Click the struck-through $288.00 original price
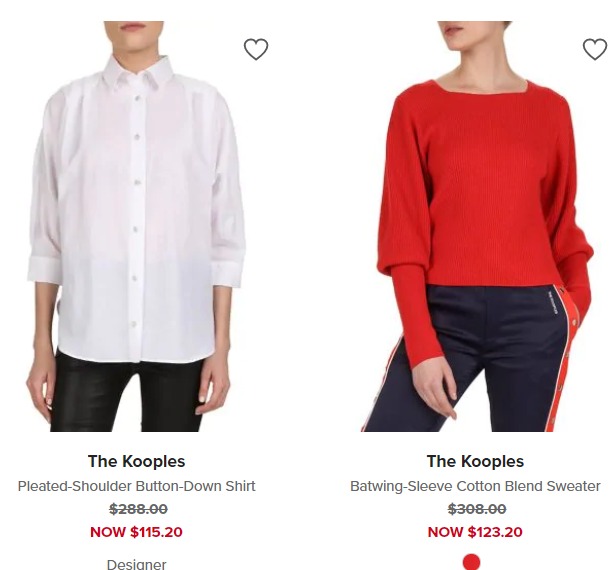 pos(138,509)
